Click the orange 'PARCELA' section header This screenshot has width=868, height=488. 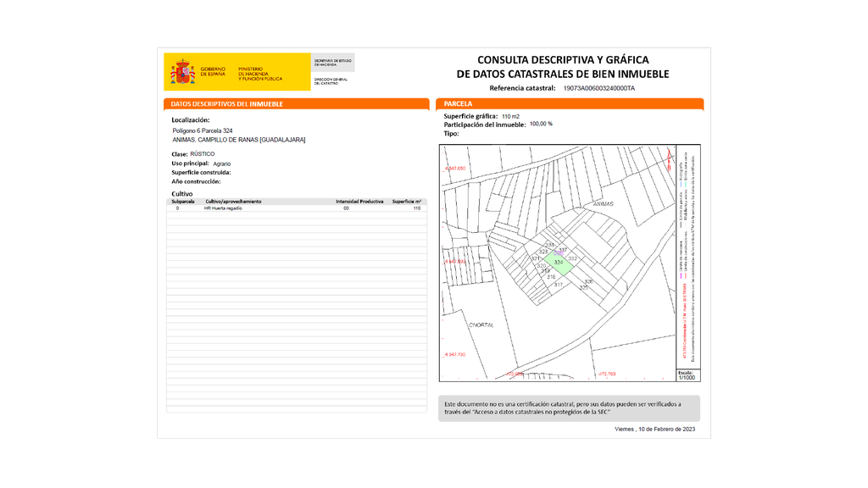pos(570,103)
